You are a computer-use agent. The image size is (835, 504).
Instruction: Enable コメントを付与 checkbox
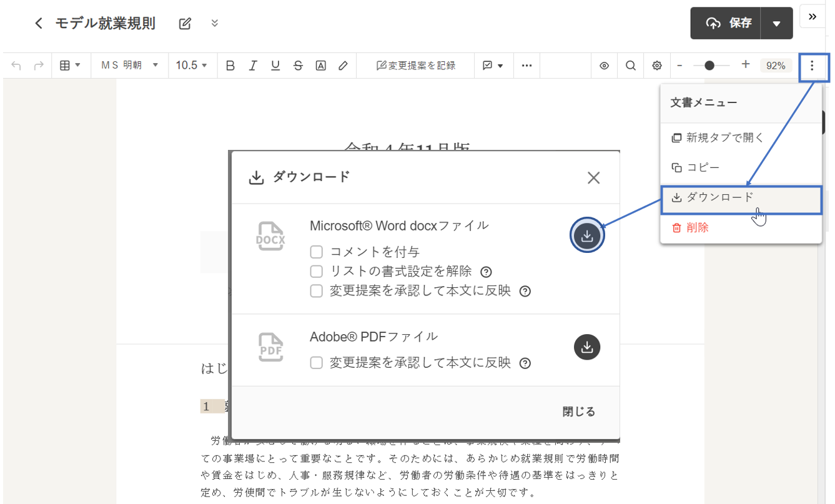[317, 252]
